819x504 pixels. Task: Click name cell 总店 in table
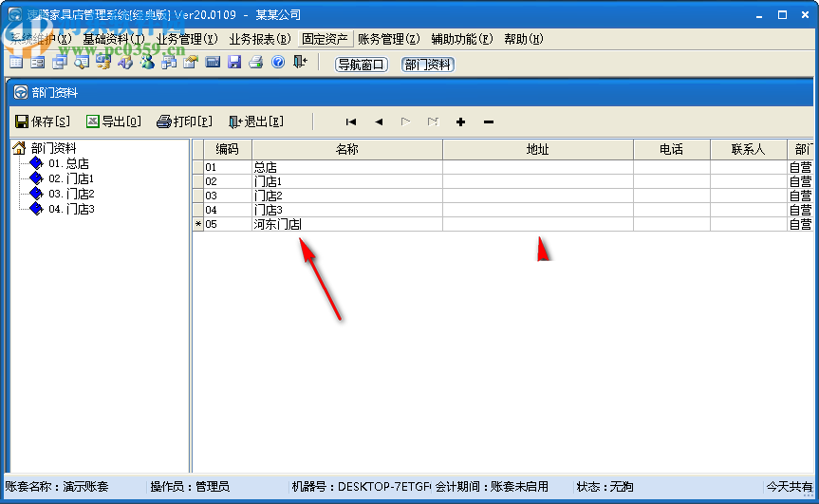[346, 167]
